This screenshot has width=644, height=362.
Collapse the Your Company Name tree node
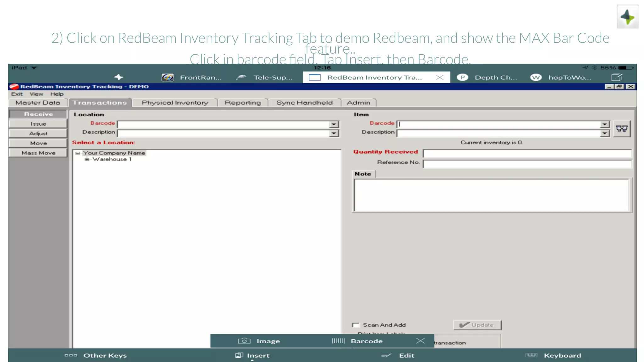coord(78,153)
